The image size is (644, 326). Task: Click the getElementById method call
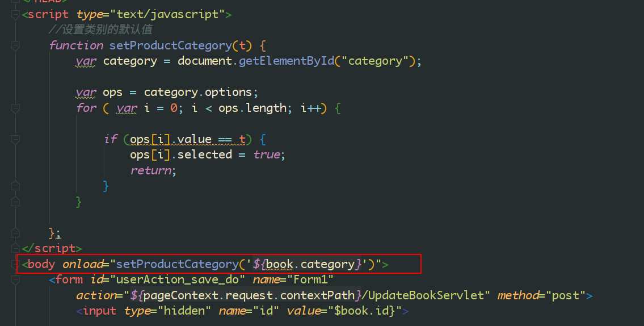coord(287,61)
